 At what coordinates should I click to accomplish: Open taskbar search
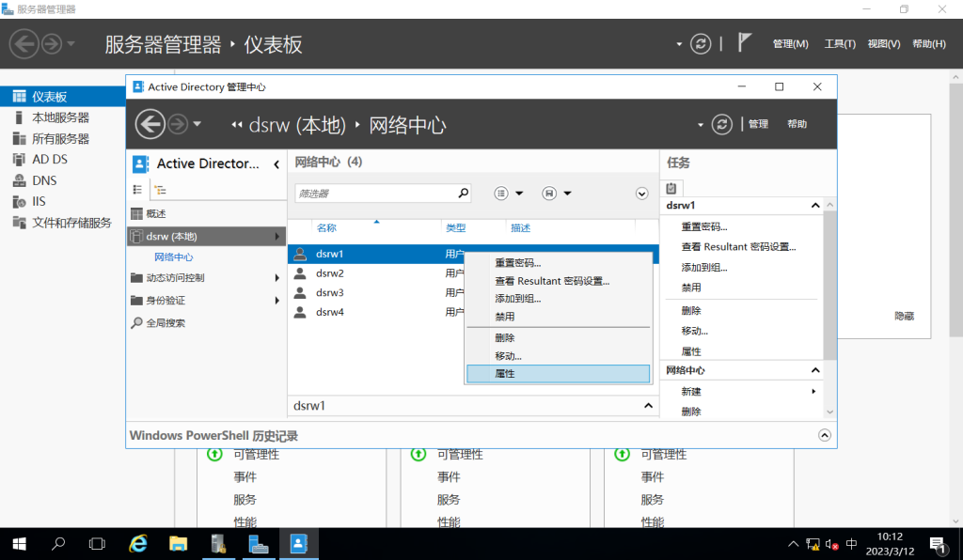pyautogui.click(x=58, y=544)
